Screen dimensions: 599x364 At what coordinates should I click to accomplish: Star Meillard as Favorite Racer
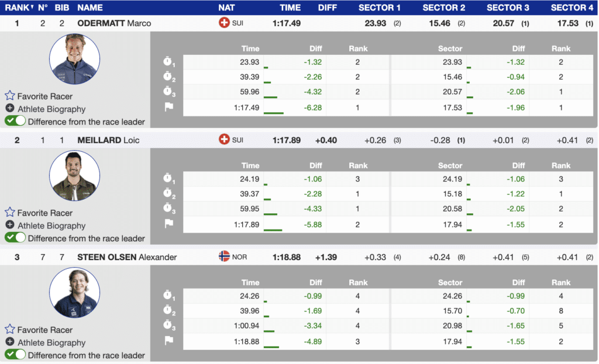pos(10,213)
